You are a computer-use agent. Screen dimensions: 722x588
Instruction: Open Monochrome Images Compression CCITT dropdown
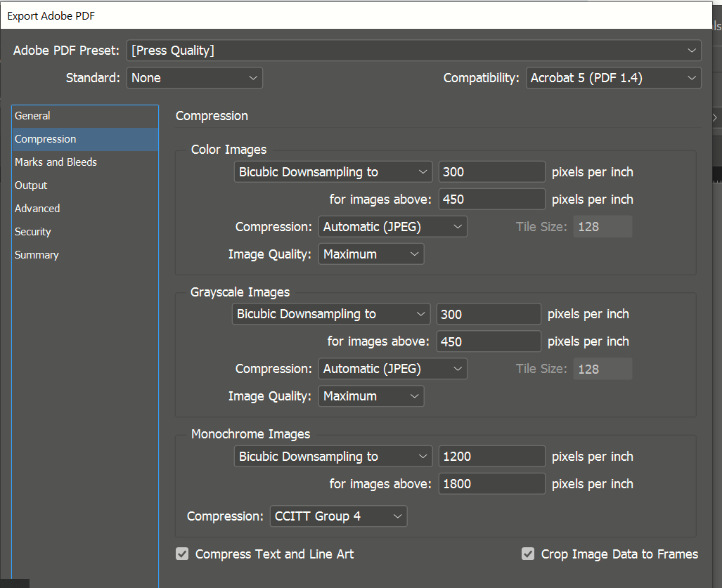(x=338, y=516)
